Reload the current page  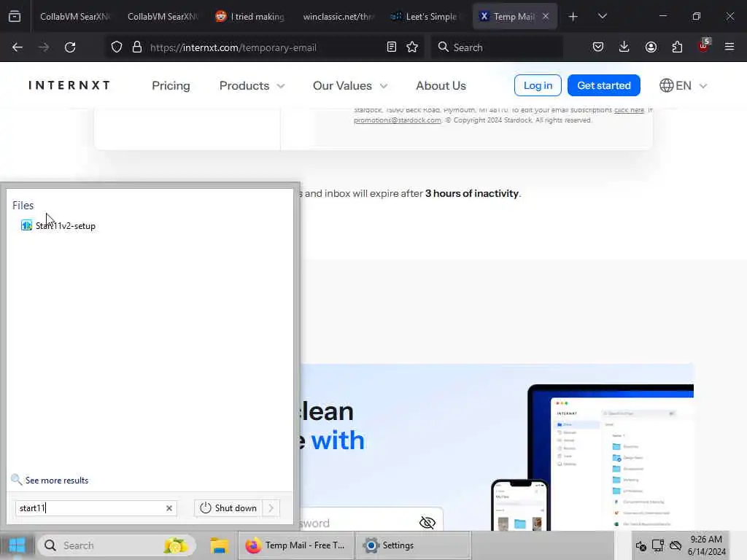[70, 47]
